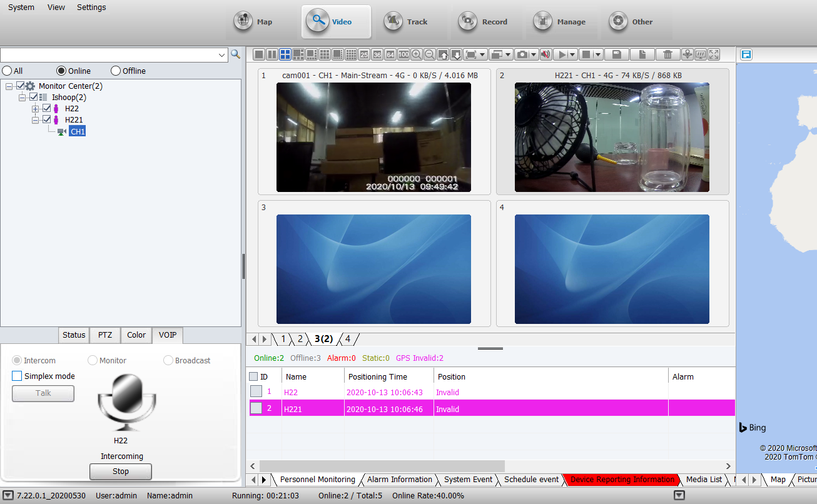The width and height of the screenshot is (817, 504).
Task: Stop the intercom with Stop button
Action: point(121,471)
